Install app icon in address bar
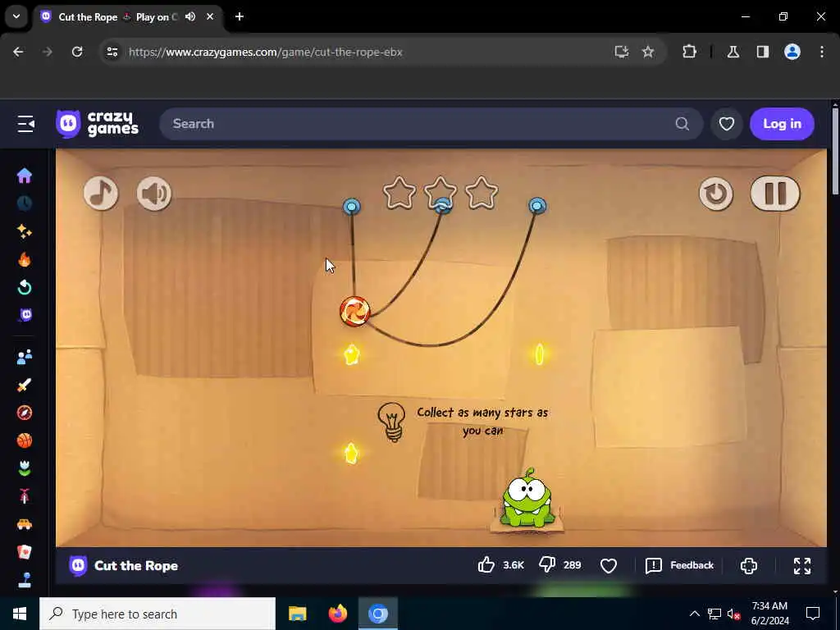The width and height of the screenshot is (840, 630). point(622,52)
